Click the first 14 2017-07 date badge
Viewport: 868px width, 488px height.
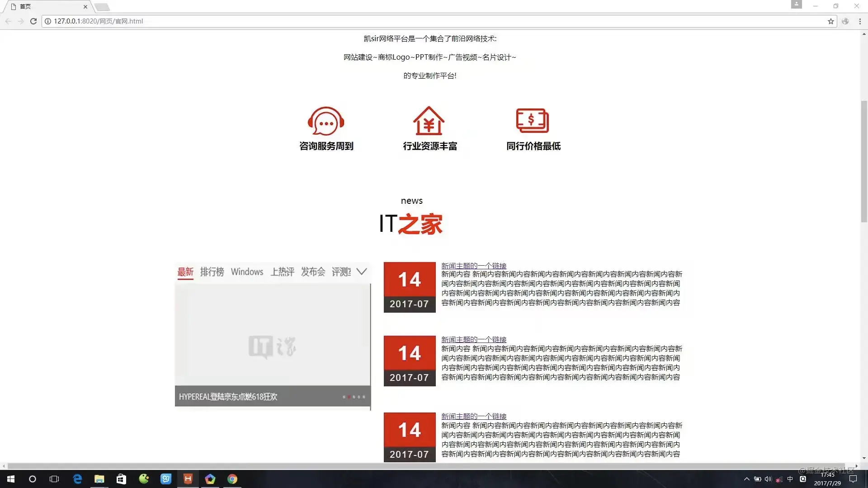click(410, 287)
